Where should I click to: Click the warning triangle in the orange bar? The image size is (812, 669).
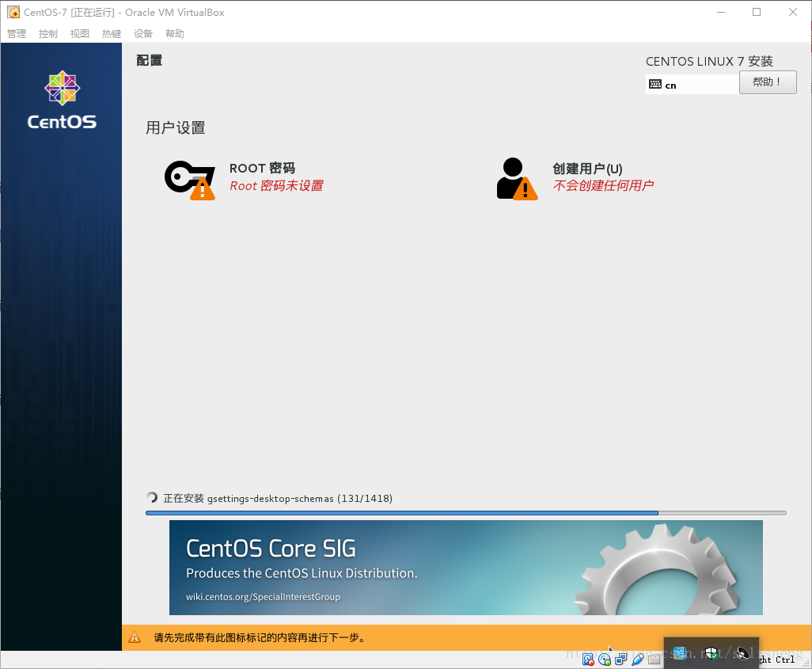tap(135, 637)
